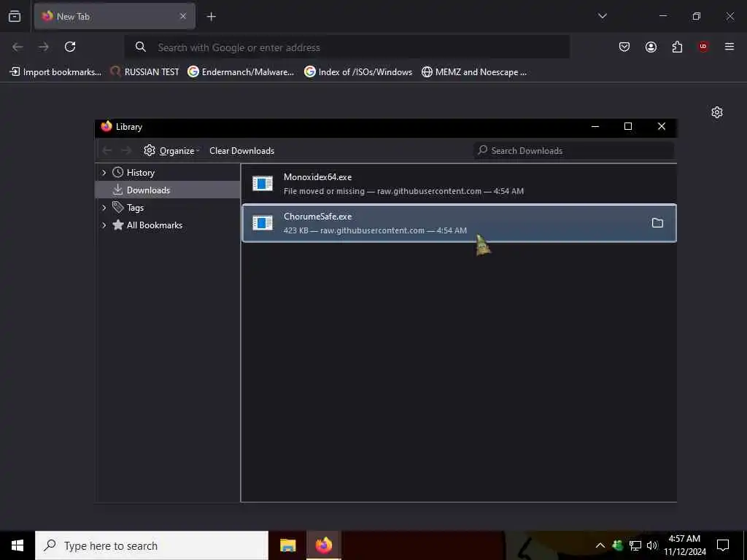
Task: Click the green tray icon
Action: click(x=618, y=545)
